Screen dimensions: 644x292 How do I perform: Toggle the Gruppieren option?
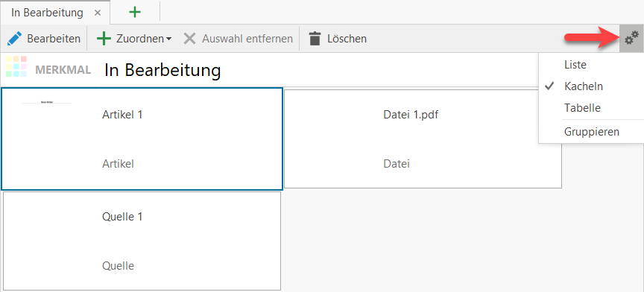pyautogui.click(x=591, y=133)
